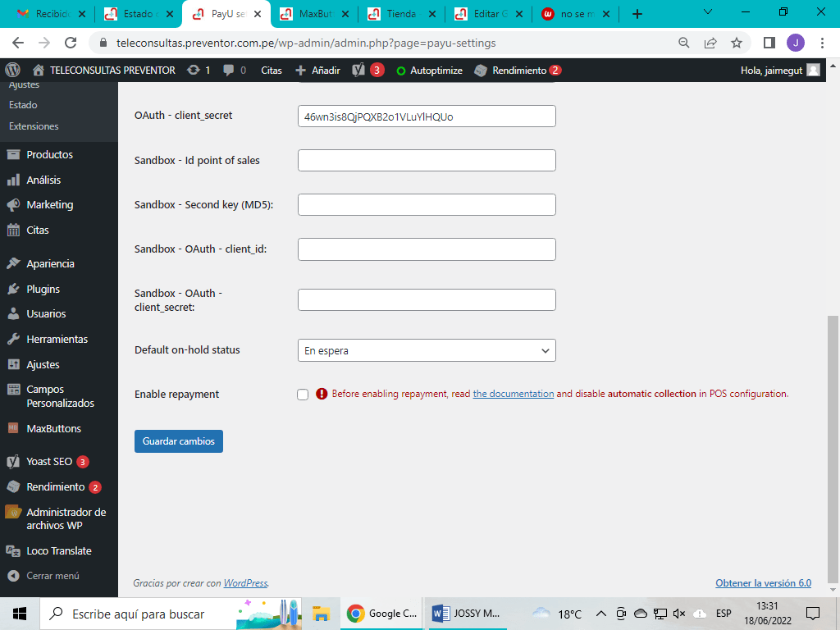The image size is (840, 630).
Task: Click the muted speaker icon in system tray
Action: 679,614
